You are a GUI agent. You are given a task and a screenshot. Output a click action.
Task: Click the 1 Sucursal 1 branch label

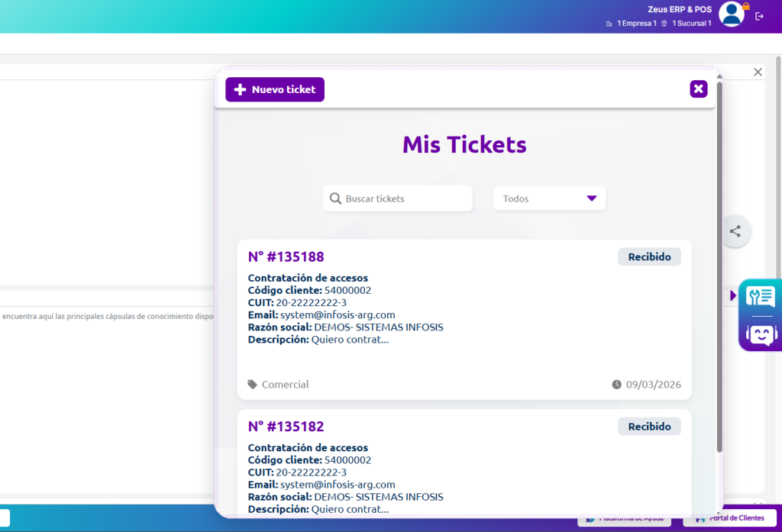(691, 24)
